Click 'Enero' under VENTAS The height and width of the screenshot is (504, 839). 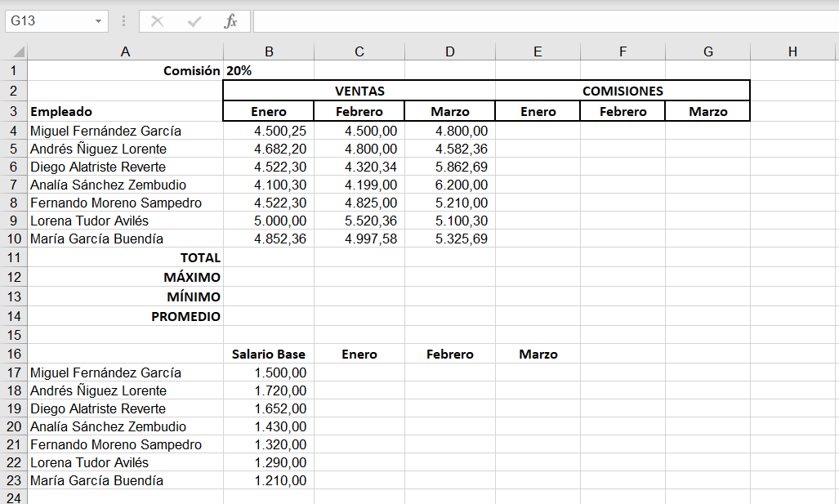(269, 111)
